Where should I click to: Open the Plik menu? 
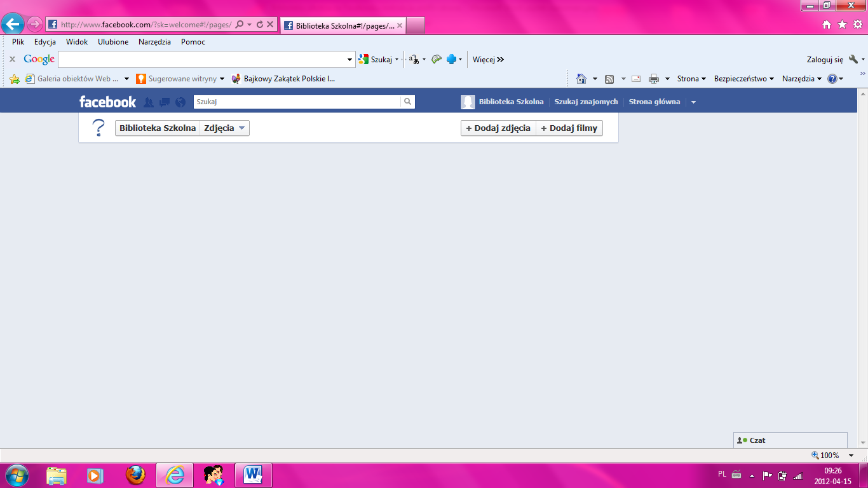18,42
